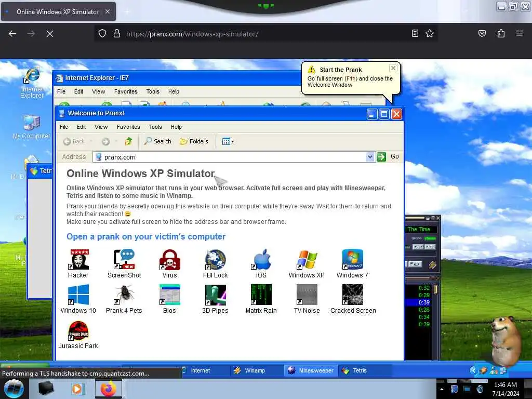This screenshot has width=532, height=399.
Task: Switch to Winamp task on XP taskbar
Action: (257, 370)
